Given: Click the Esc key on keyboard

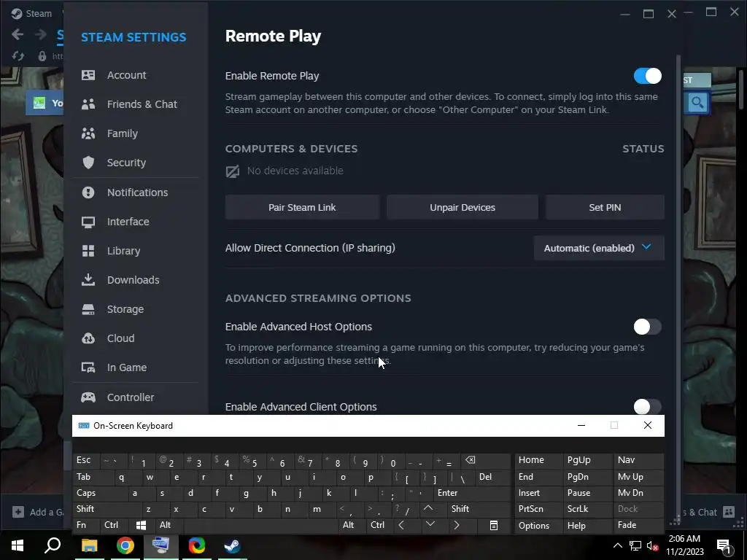Looking at the screenshot, I should [x=87, y=460].
